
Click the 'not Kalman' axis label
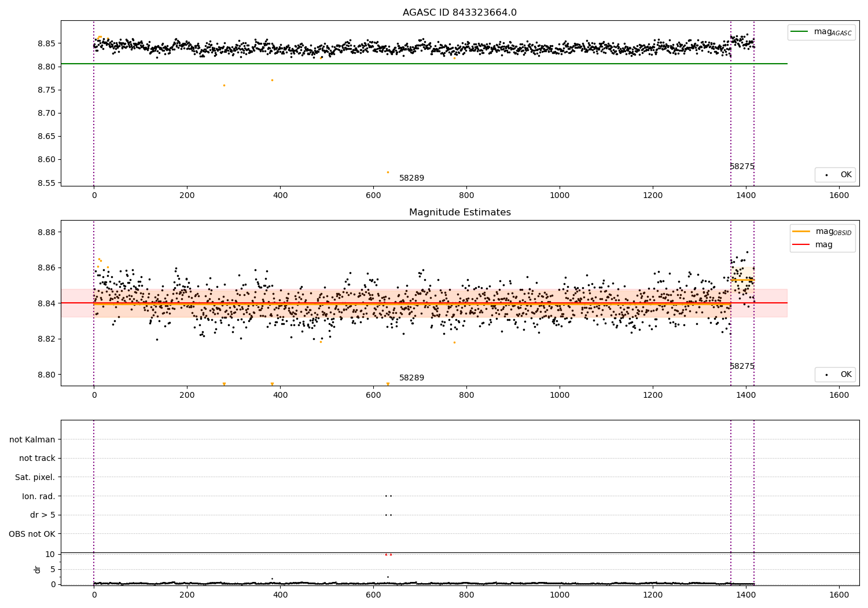coord(32,439)
